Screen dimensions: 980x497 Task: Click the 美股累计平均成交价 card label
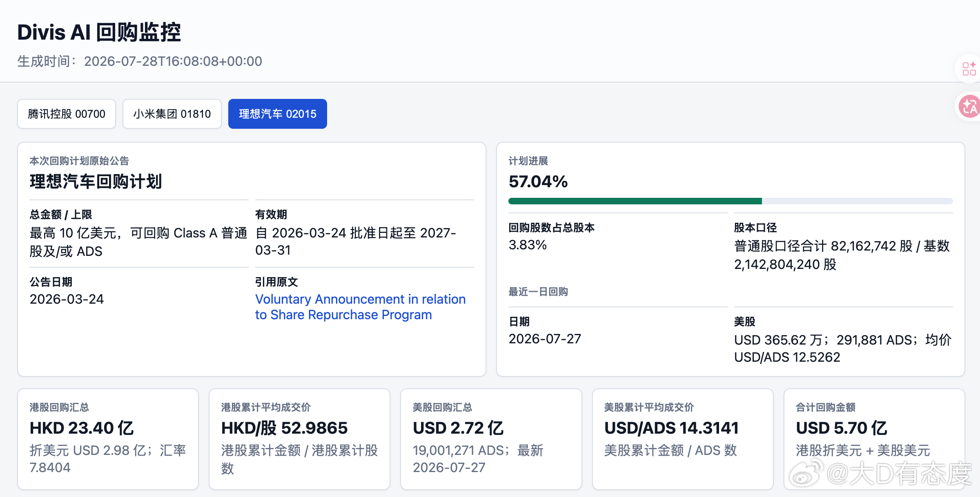click(x=649, y=407)
